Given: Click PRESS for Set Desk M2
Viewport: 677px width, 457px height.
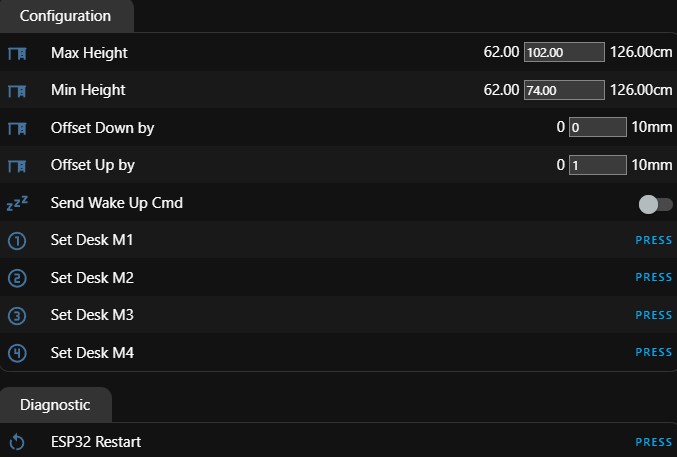Looking at the screenshot, I should (x=654, y=277).
